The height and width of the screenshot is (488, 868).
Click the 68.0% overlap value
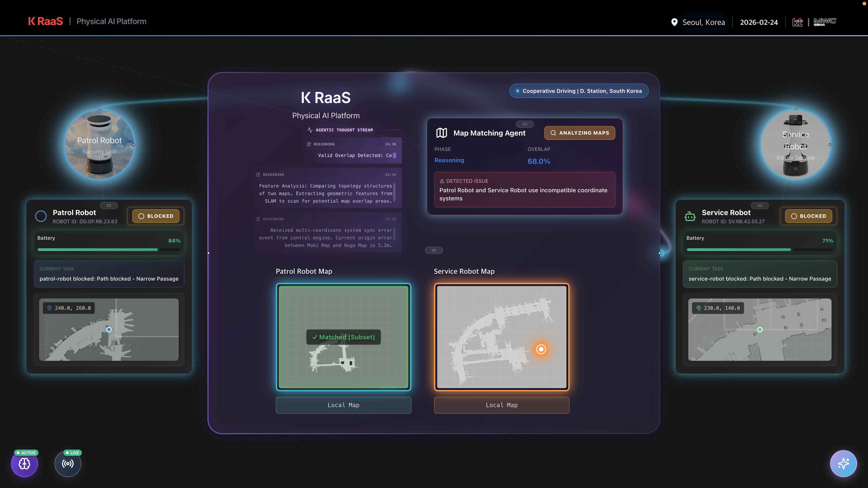pyautogui.click(x=539, y=162)
